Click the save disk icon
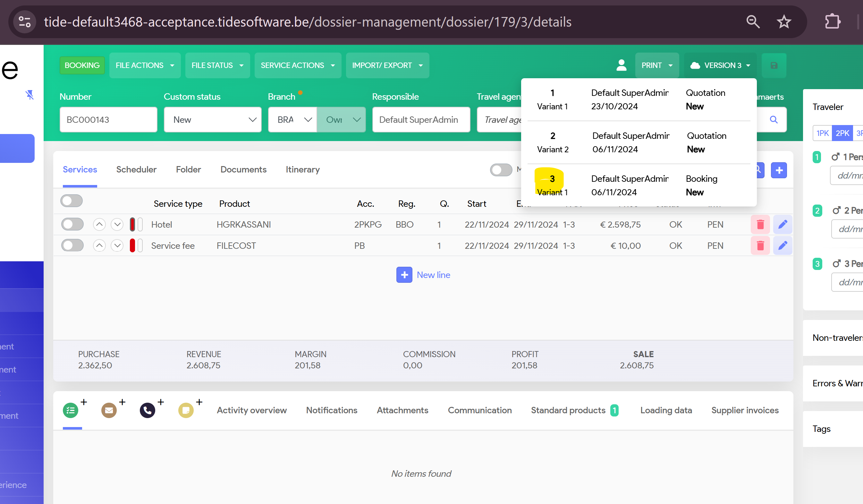 (774, 65)
